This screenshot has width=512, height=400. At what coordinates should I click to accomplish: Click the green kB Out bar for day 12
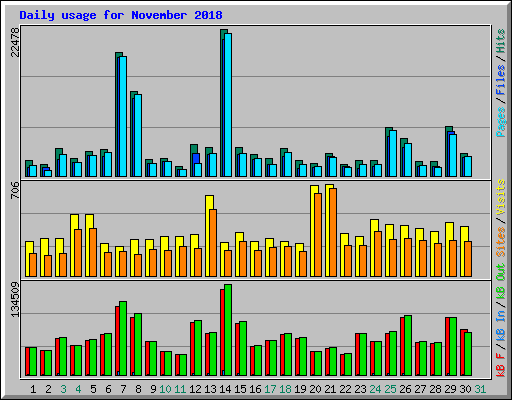198,348
